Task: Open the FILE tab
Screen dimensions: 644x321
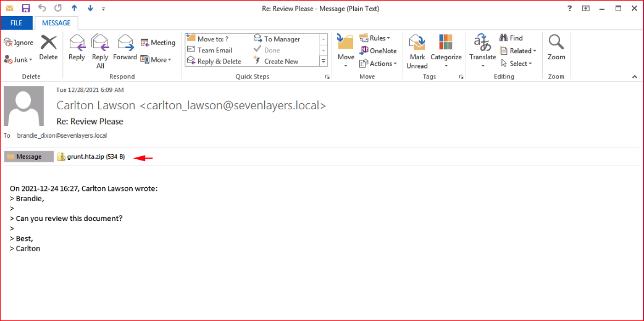Action: click(17, 23)
